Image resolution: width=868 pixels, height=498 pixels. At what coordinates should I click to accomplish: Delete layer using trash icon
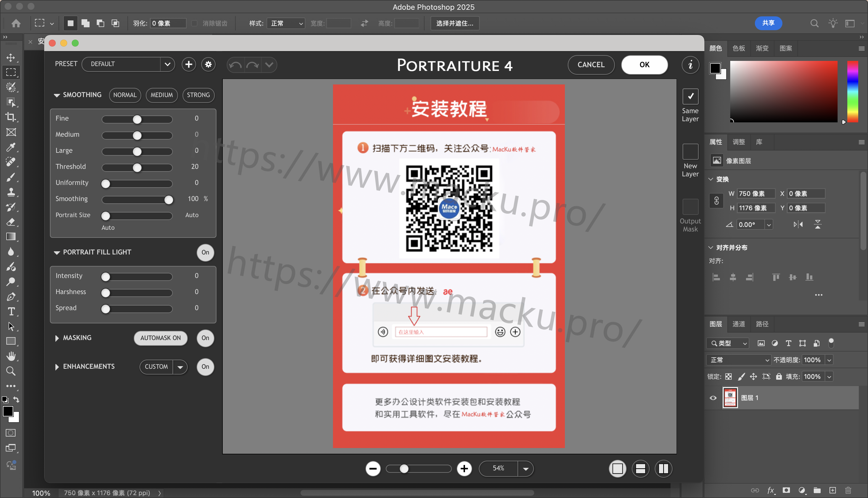[848, 490]
